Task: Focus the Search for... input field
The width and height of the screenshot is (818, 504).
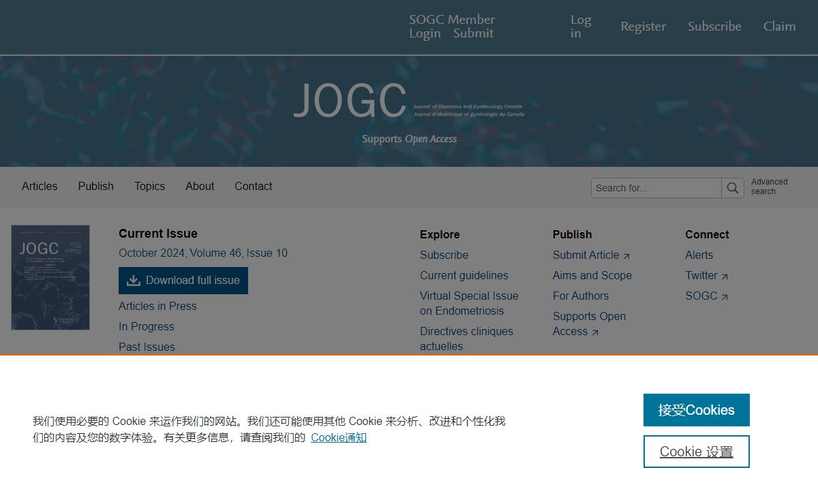Action: point(656,188)
